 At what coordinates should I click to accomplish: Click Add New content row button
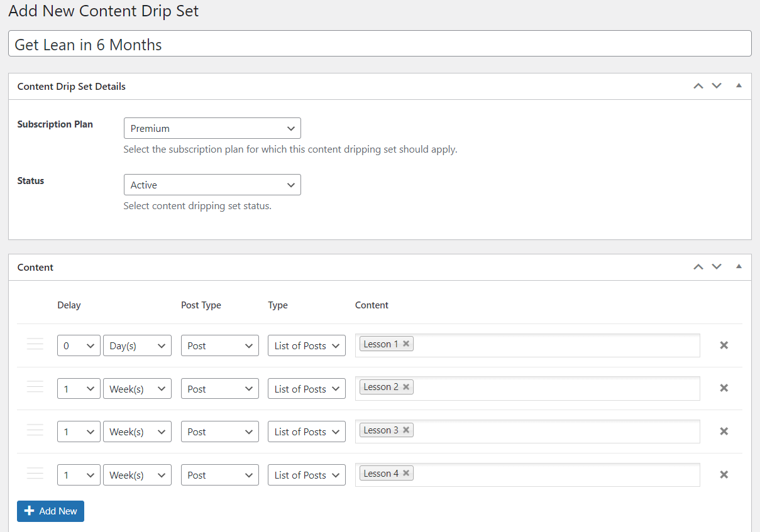(x=50, y=511)
